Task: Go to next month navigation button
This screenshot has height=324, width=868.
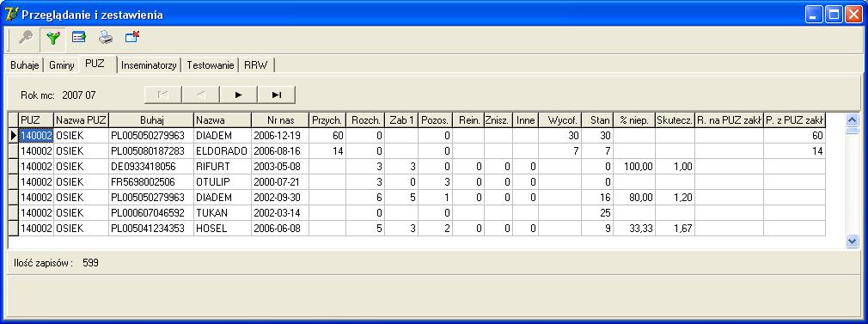Action: [239, 95]
